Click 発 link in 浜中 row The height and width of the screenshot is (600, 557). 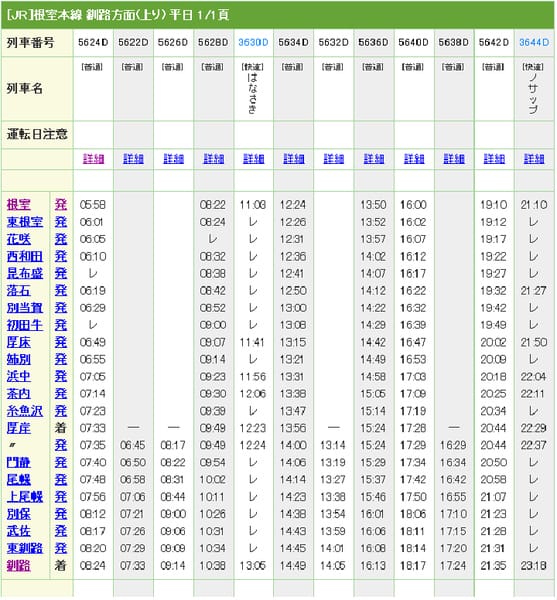point(60,377)
